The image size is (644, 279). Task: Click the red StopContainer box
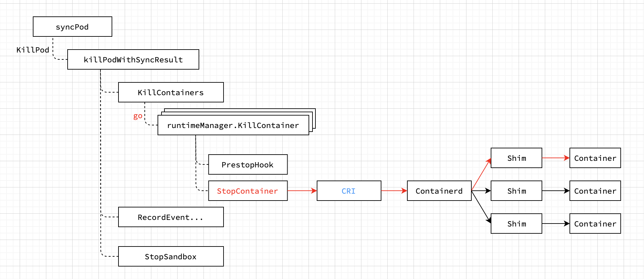248,191
